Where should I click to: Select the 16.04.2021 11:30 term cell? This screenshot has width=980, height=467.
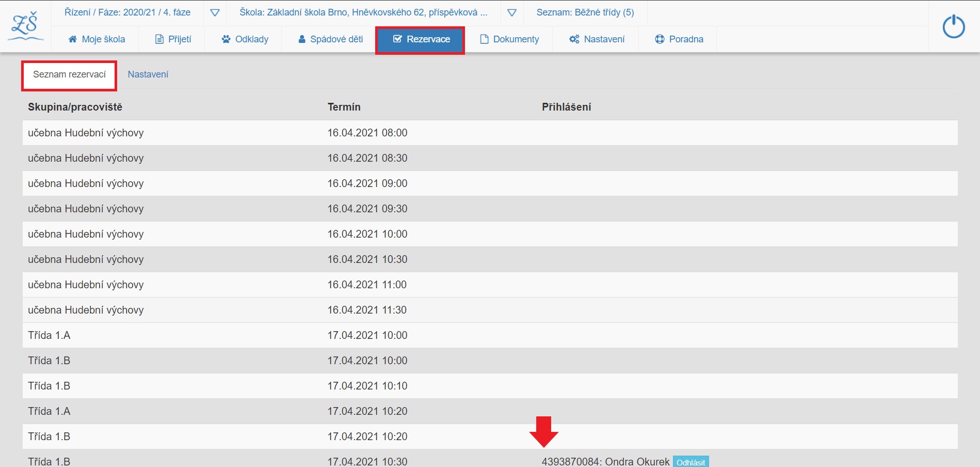click(367, 310)
